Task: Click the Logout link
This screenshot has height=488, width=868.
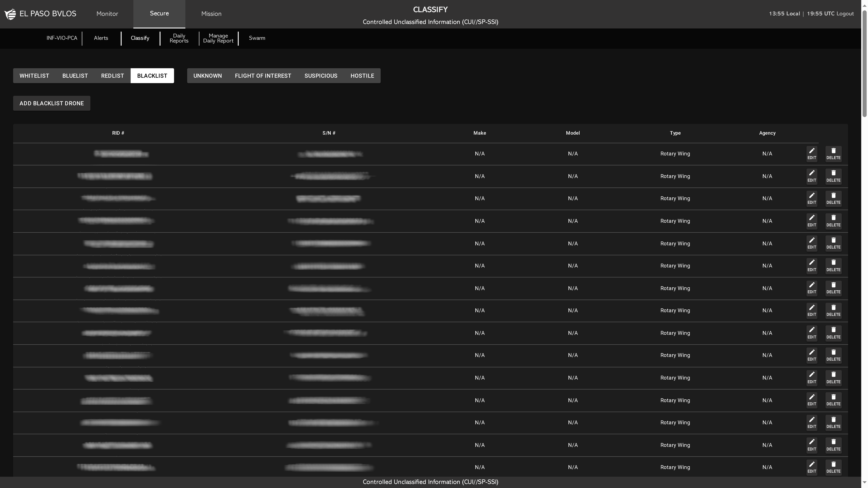Action: (845, 14)
